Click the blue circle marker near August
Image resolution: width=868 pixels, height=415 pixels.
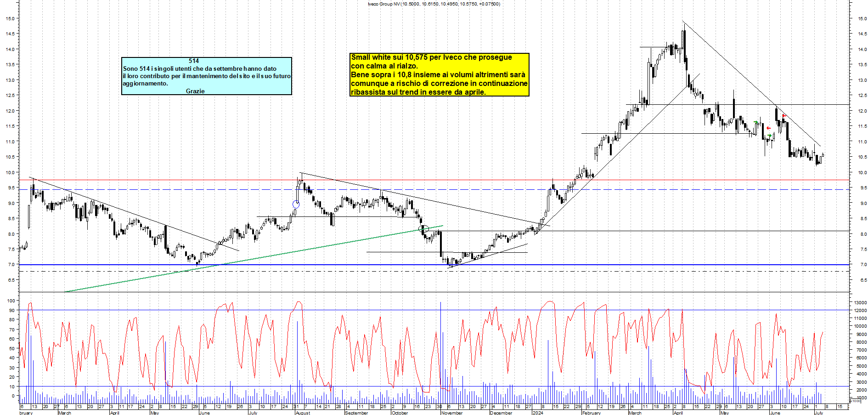tap(296, 204)
